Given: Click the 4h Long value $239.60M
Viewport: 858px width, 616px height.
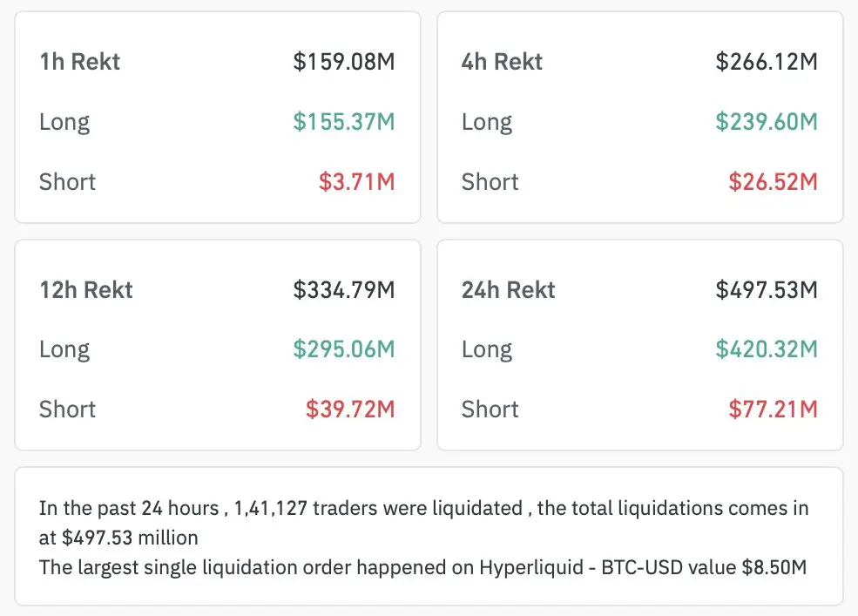Looking at the screenshot, I should tap(767, 122).
